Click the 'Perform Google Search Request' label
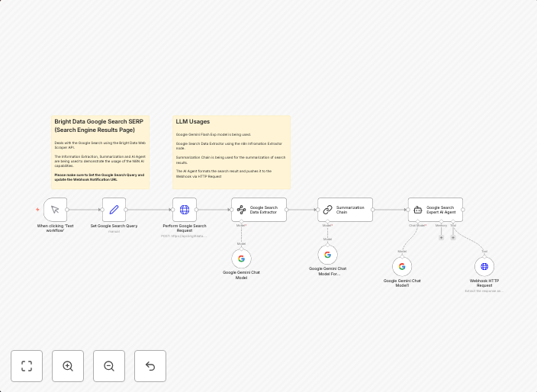The image size is (537, 392). coord(185,228)
